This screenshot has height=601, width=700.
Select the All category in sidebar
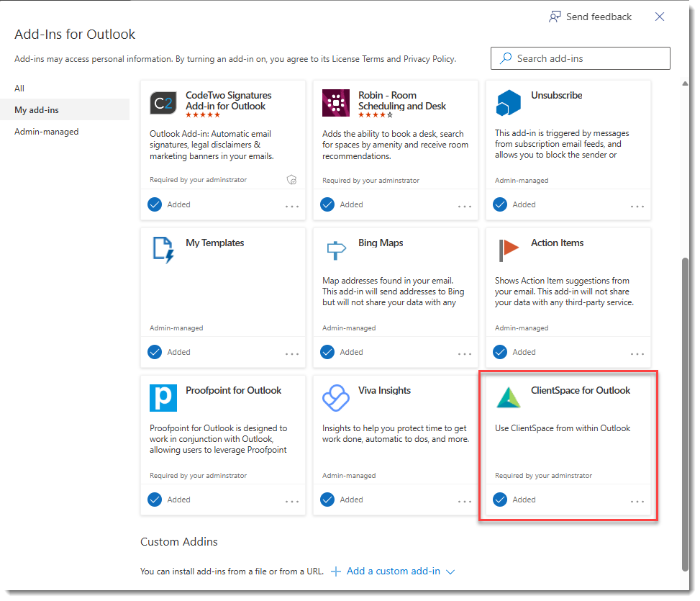coord(20,89)
